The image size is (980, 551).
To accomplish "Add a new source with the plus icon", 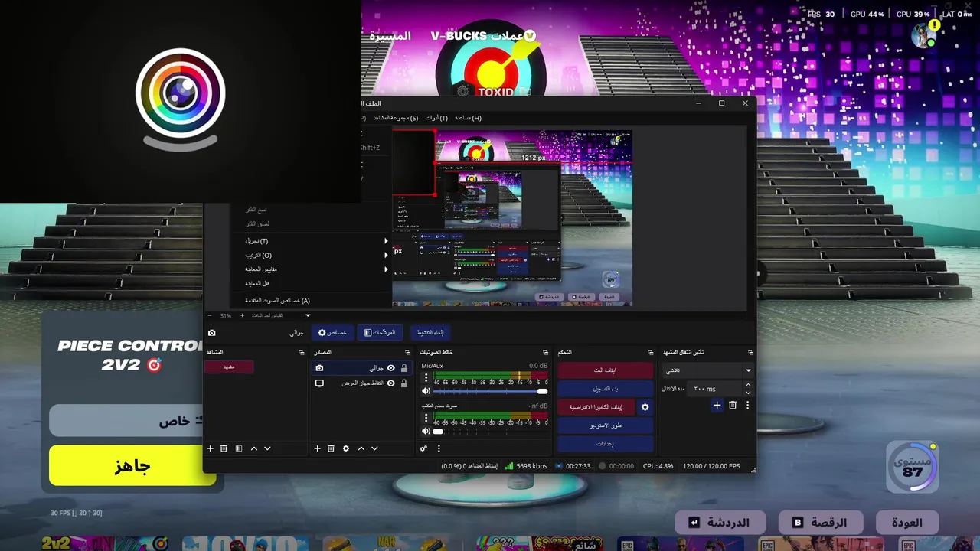I will coord(317,448).
